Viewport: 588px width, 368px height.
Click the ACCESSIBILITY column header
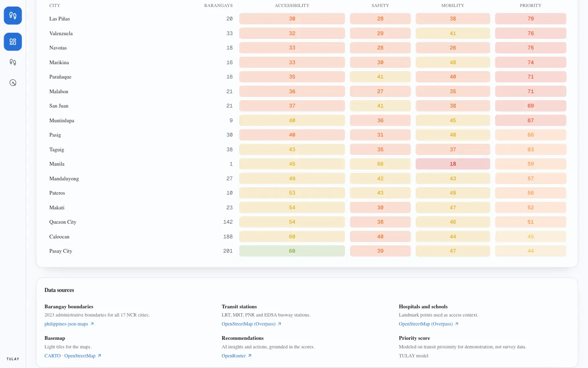click(292, 5)
